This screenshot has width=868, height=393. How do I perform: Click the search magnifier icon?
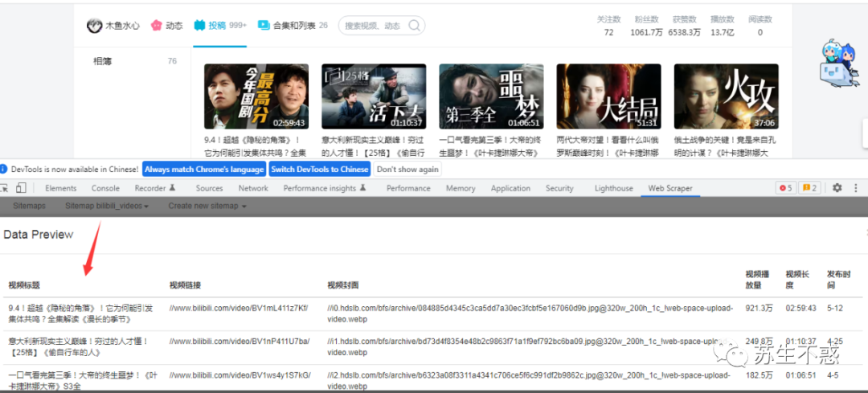pos(414,26)
